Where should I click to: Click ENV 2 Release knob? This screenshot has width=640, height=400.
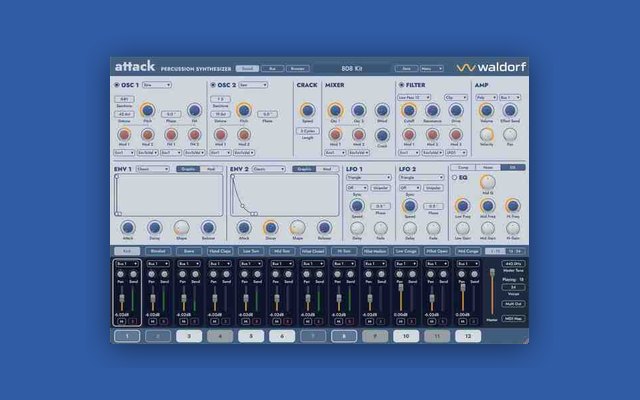[324, 228]
